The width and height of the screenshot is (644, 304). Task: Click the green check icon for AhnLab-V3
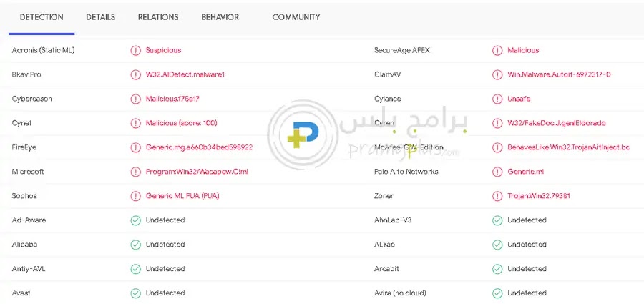pos(497,220)
